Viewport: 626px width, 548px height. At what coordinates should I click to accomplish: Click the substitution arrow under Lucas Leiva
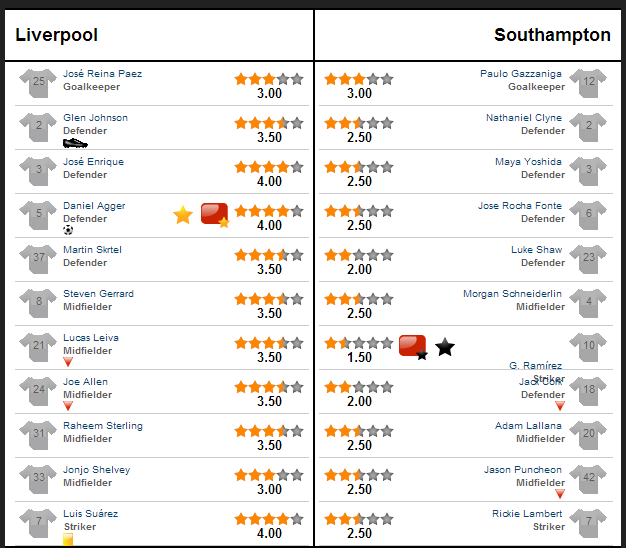pyautogui.click(x=68, y=362)
